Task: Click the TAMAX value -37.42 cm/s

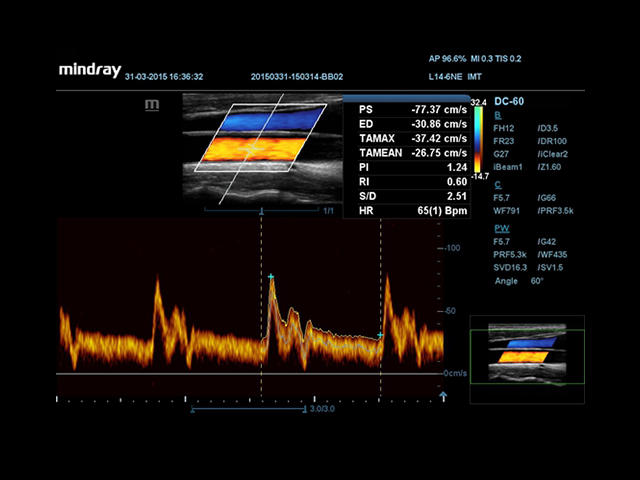Action: click(x=439, y=138)
